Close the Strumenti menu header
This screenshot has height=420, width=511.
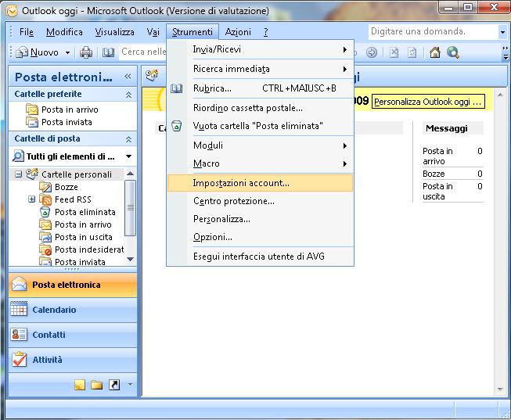tap(193, 32)
